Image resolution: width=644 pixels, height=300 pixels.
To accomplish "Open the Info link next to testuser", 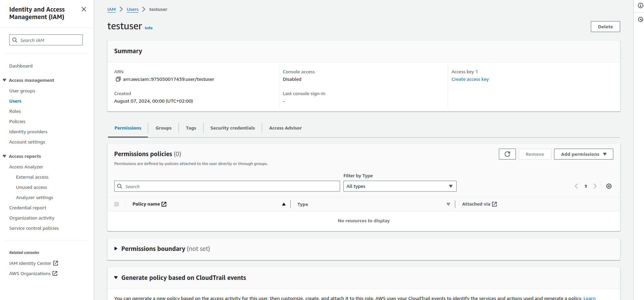I will [x=149, y=28].
